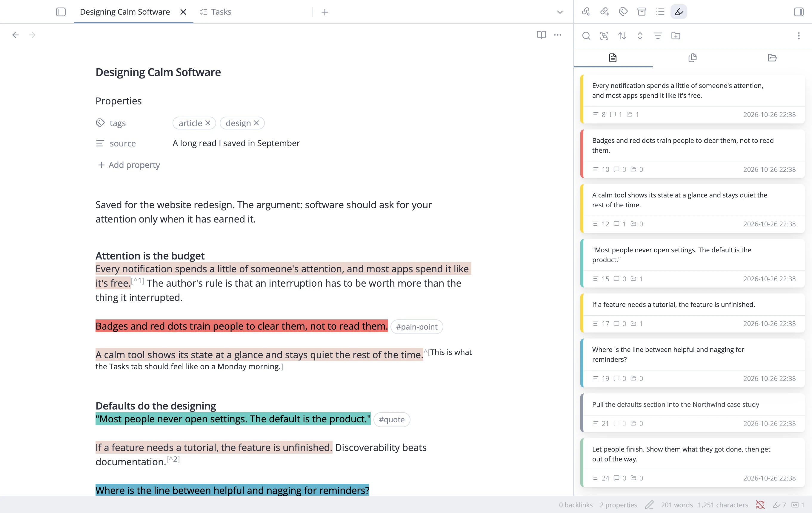The image size is (812, 513).
Task: Collapse the Properties section heading
Action: 118,101
